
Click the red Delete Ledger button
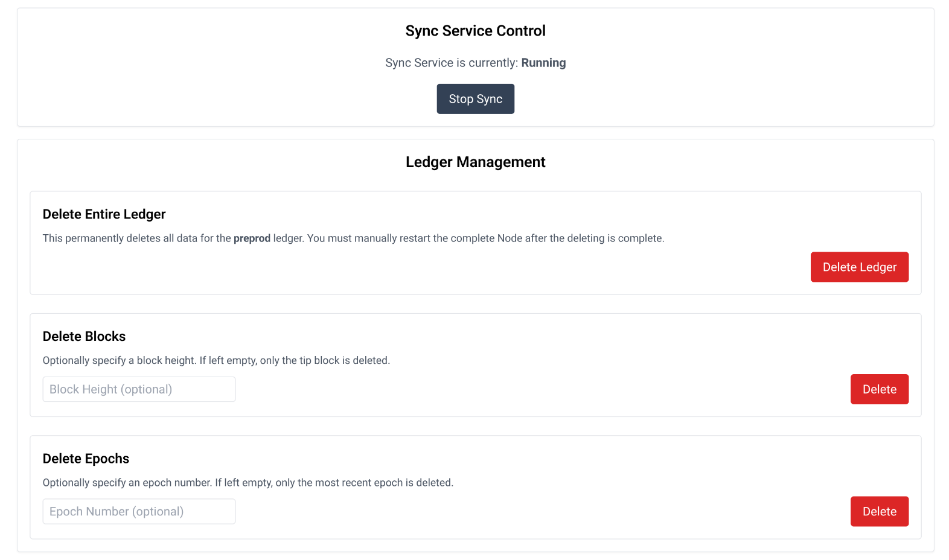859,267
